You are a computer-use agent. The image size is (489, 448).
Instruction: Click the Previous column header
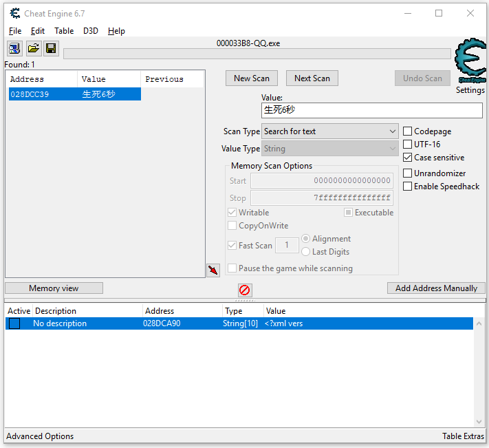(x=173, y=79)
